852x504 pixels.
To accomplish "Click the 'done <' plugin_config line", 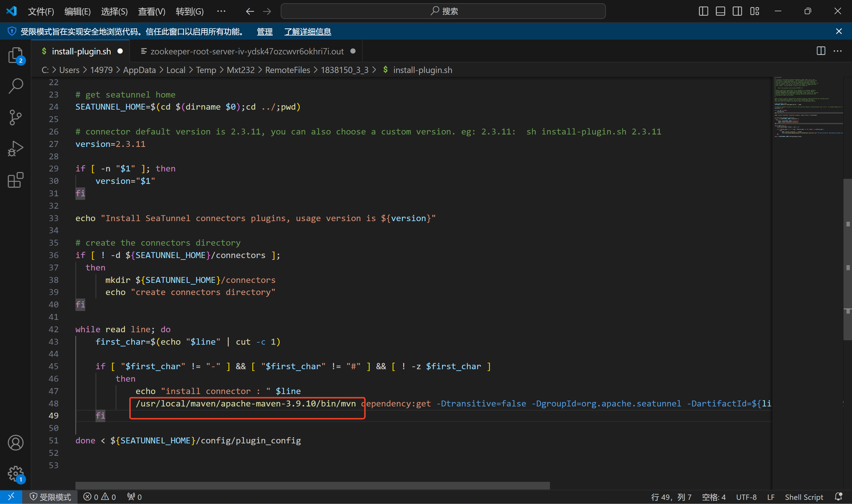I will point(188,440).
